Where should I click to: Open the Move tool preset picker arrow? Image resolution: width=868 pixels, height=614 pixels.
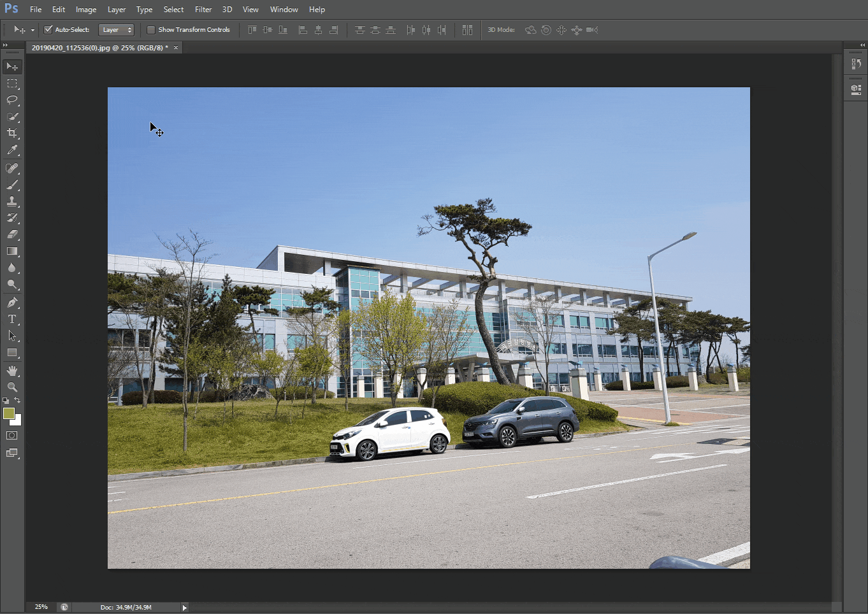click(x=33, y=30)
